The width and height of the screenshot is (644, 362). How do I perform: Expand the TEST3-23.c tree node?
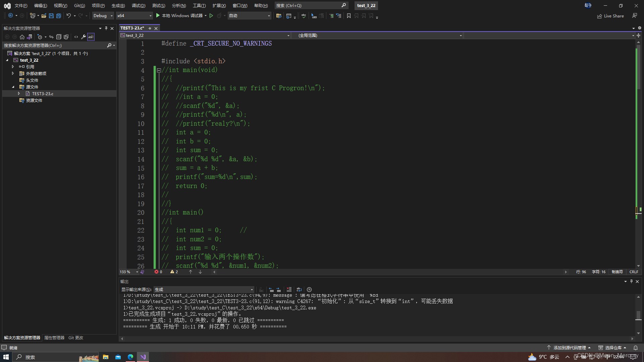[x=19, y=94]
